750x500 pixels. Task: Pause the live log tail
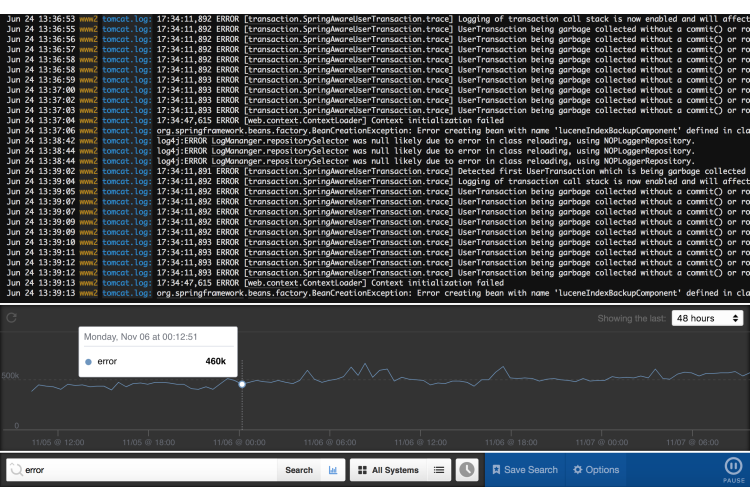[730, 468]
